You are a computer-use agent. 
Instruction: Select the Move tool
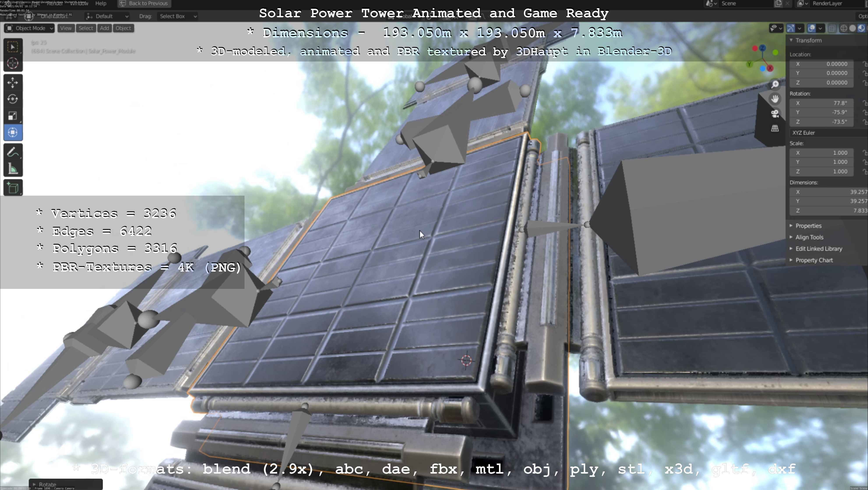[13, 83]
